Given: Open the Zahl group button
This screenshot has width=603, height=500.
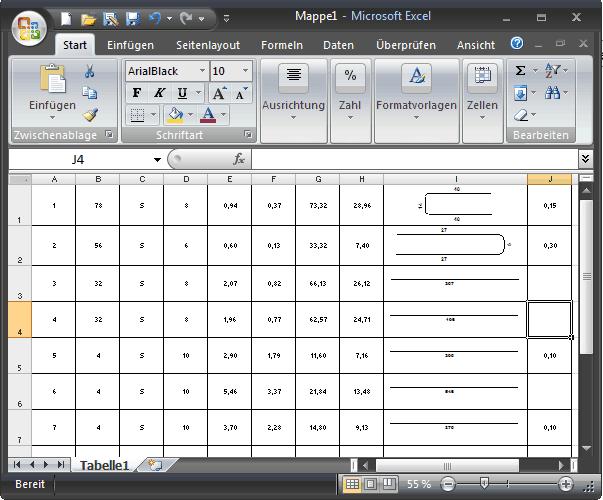Looking at the screenshot, I should tap(350, 100).
